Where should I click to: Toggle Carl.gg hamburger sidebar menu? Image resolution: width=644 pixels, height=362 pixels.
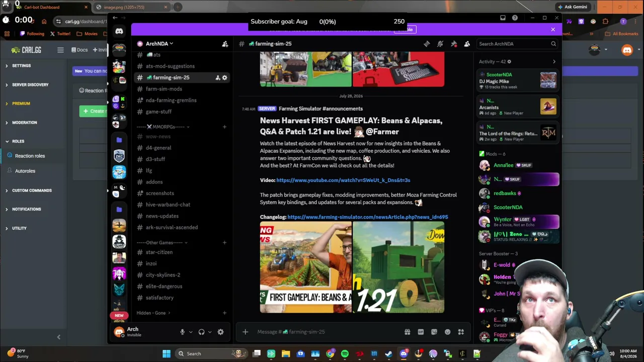click(60, 50)
